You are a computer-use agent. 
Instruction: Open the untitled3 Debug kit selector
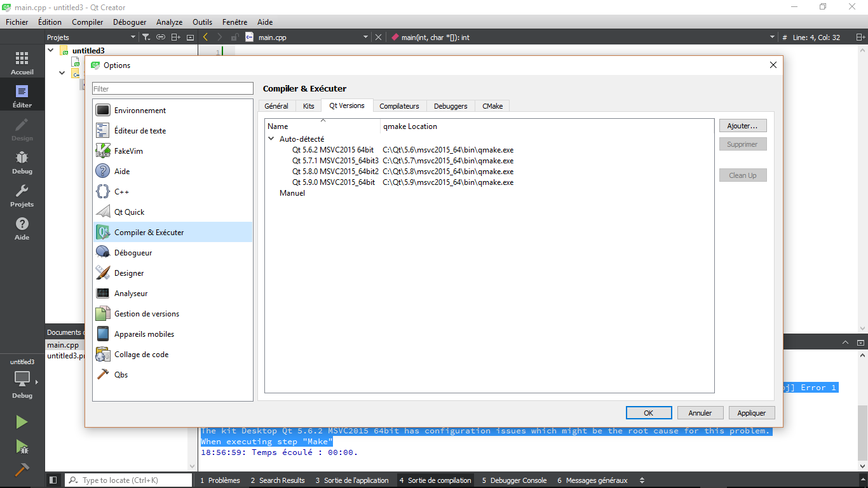point(22,379)
